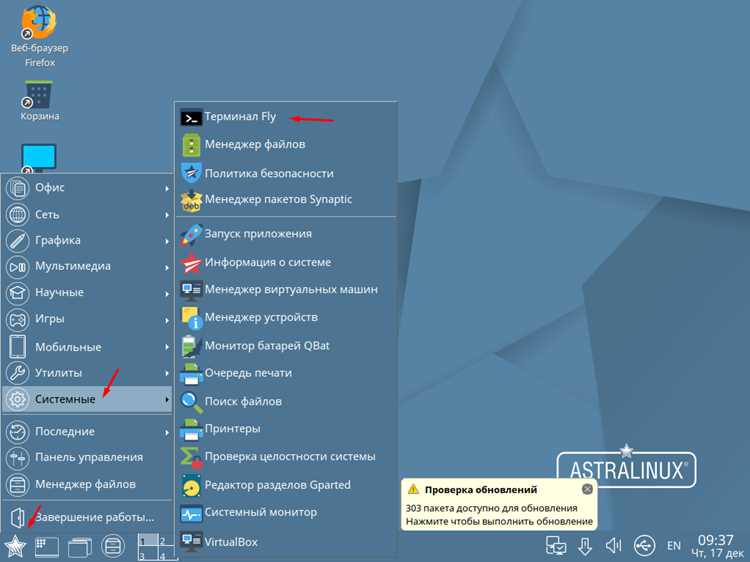Launch Редактор разделов Gparted
Image resolution: width=750 pixels, height=562 pixels.
(287, 485)
